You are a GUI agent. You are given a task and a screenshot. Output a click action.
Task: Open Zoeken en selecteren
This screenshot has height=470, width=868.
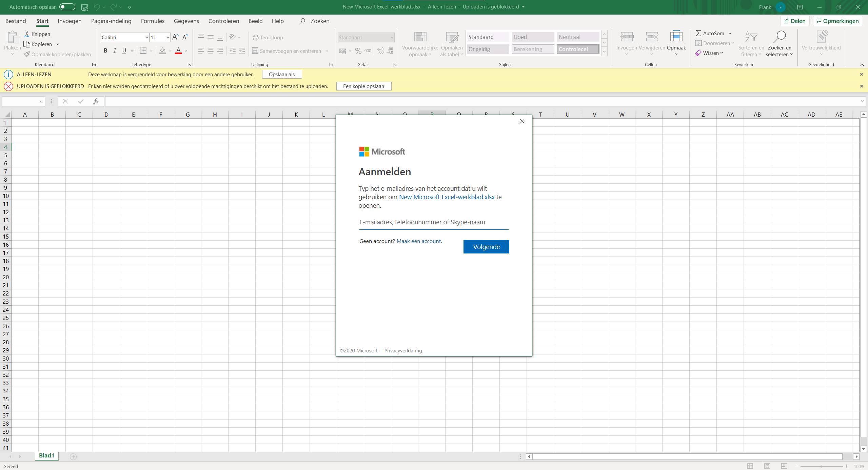(780, 44)
